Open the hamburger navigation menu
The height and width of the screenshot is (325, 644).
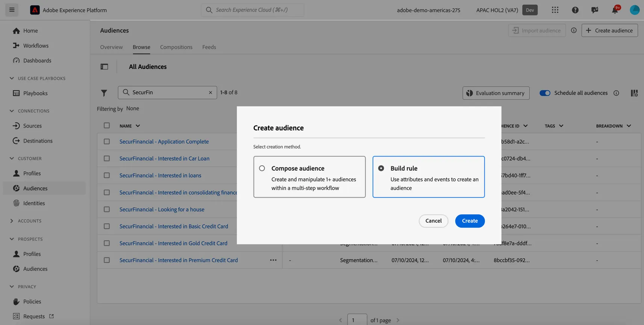pyautogui.click(x=12, y=10)
